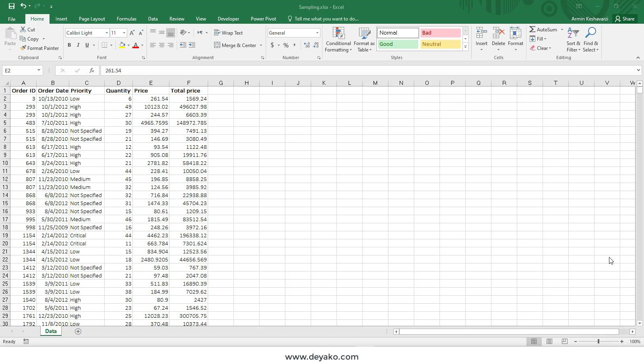Open the Clear dropdown

(541, 48)
